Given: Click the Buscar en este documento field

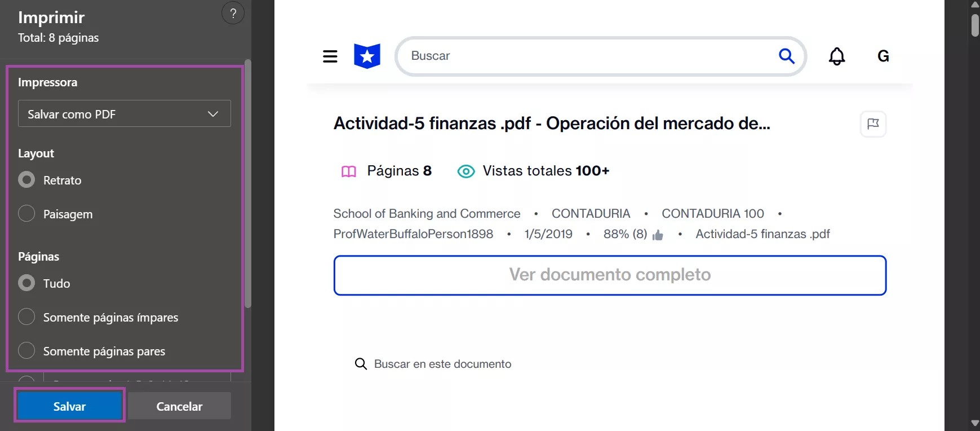Looking at the screenshot, I should (442, 364).
